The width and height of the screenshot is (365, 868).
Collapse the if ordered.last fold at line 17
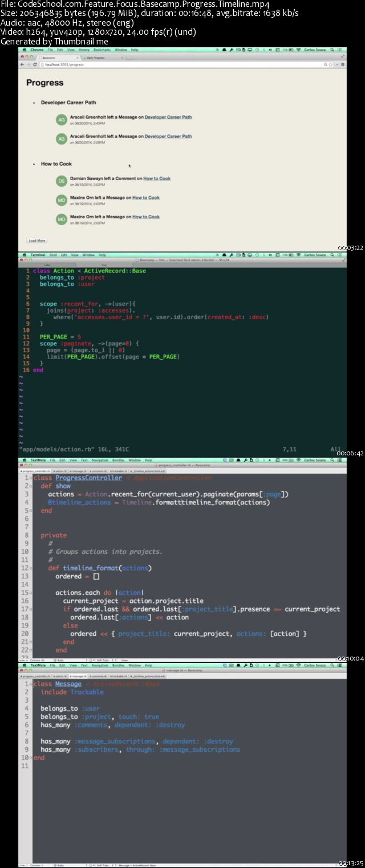pyautogui.click(x=31, y=609)
